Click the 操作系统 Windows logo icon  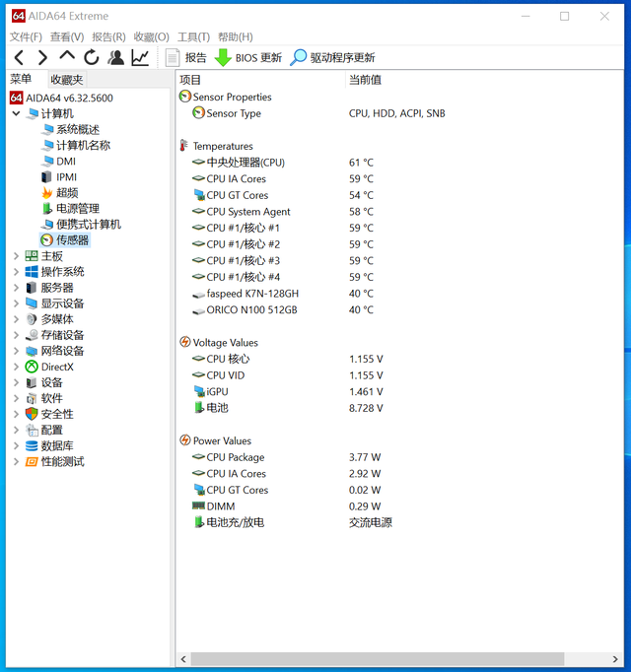point(32,272)
